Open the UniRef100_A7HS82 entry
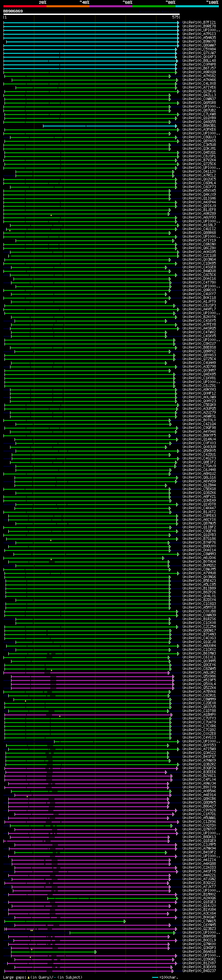222x980 pixels. (199, 76)
